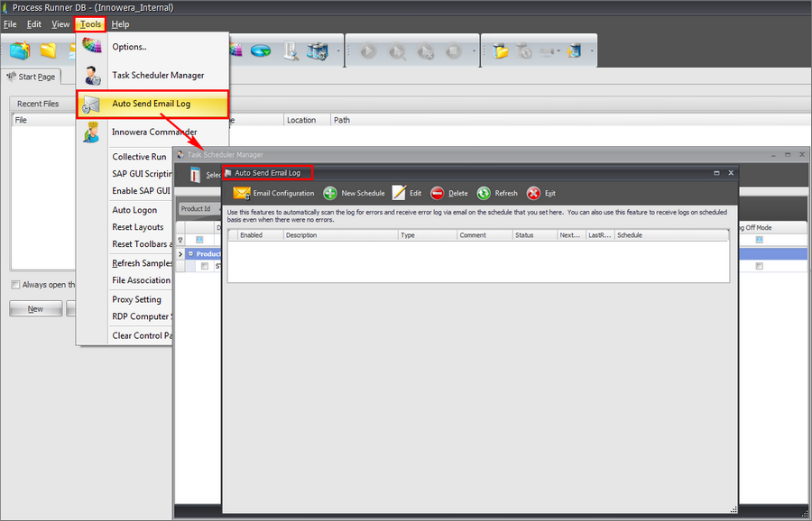Open the dropdown arrow after the playback toolbar group
The image size is (812, 521).
(474, 50)
